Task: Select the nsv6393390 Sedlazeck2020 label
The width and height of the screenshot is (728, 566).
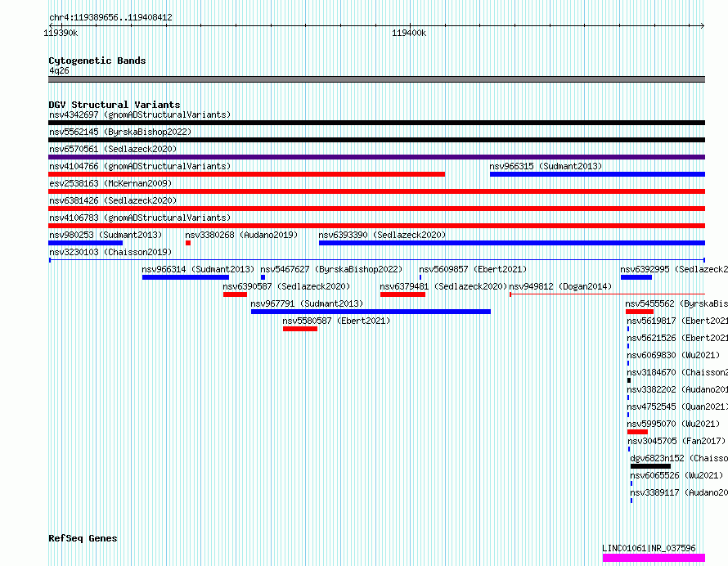Action: [382, 235]
